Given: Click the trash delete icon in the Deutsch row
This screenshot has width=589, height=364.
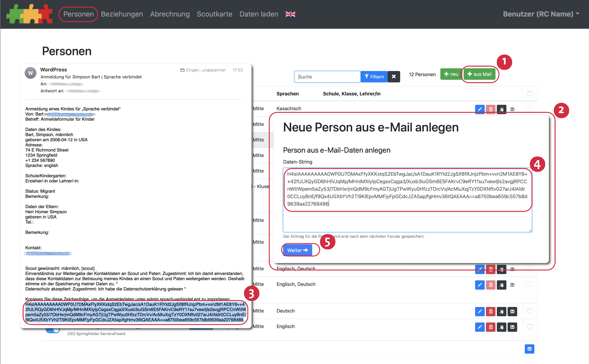Looking at the screenshot, I should coord(490,311).
